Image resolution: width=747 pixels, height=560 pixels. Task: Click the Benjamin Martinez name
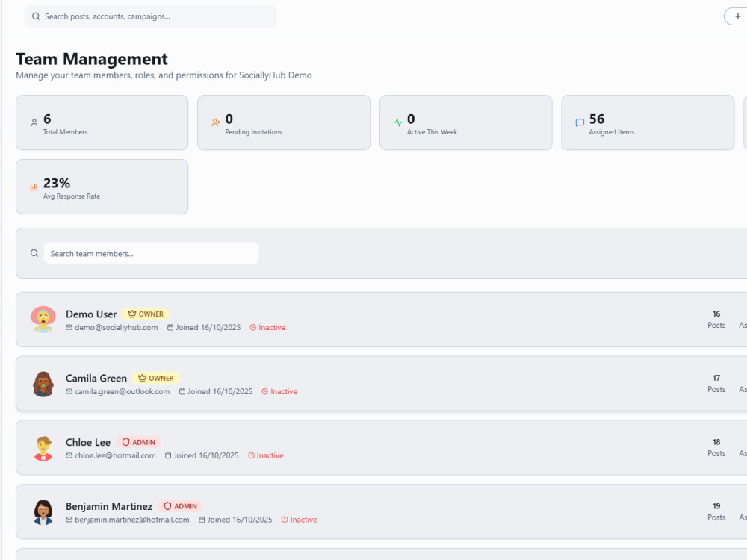coord(109,507)
